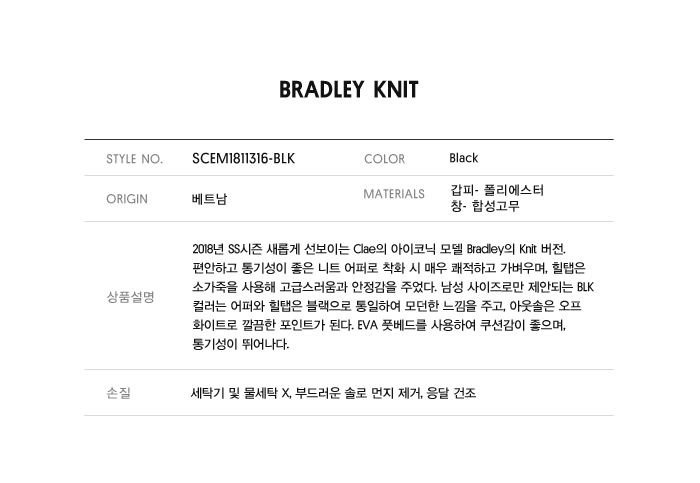Click the ORIGIN label
The width and height of the screenshot is (700, 483).
click(x=127, y=199)
